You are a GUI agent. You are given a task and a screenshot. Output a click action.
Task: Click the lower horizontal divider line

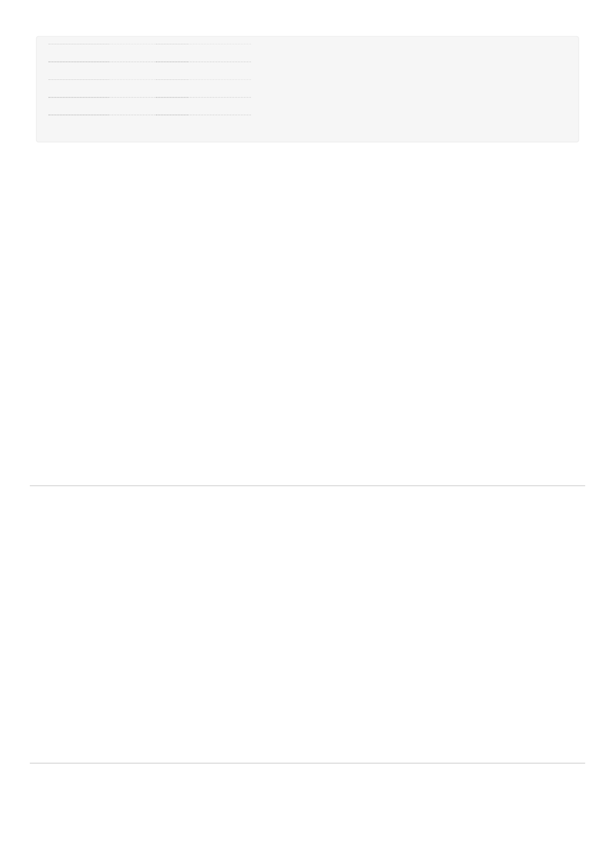click(x=307, y=763)
